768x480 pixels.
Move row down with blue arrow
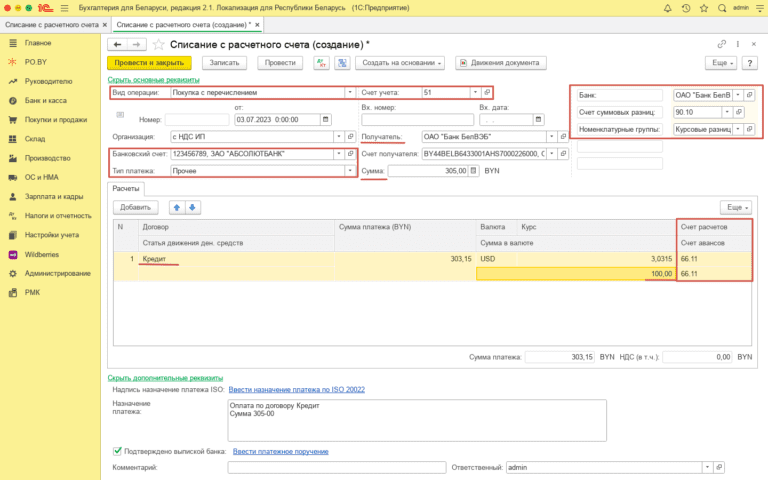tap(193, 207)
